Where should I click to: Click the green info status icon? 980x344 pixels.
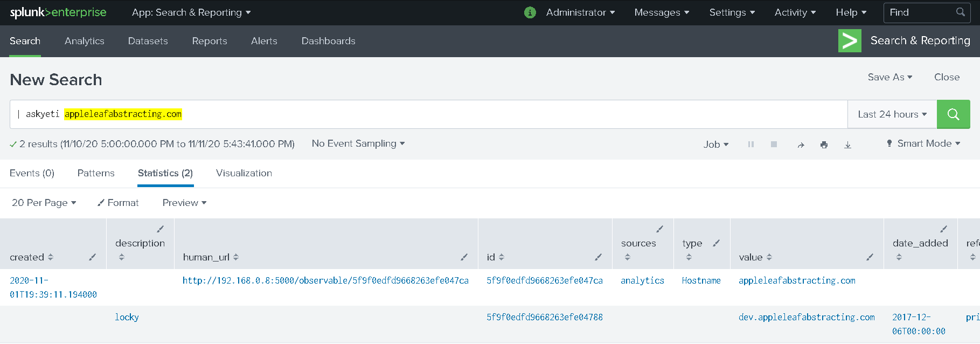tap(530, 12)
